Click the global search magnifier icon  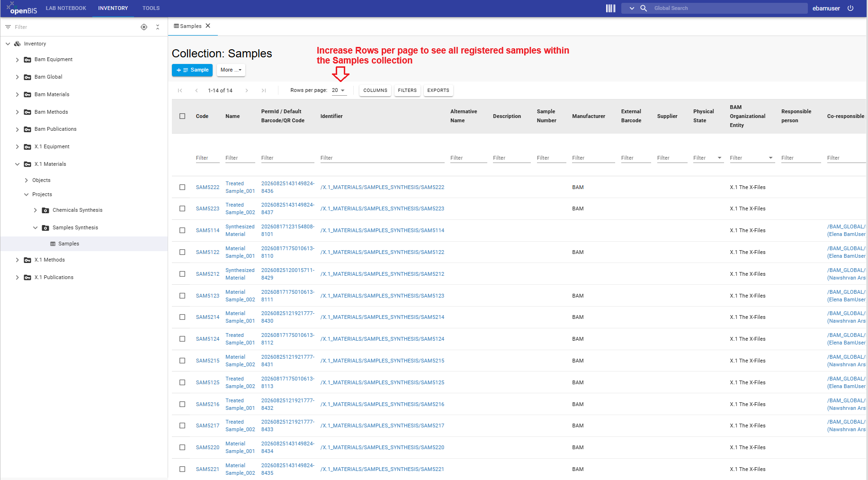[x=644, y=8]
